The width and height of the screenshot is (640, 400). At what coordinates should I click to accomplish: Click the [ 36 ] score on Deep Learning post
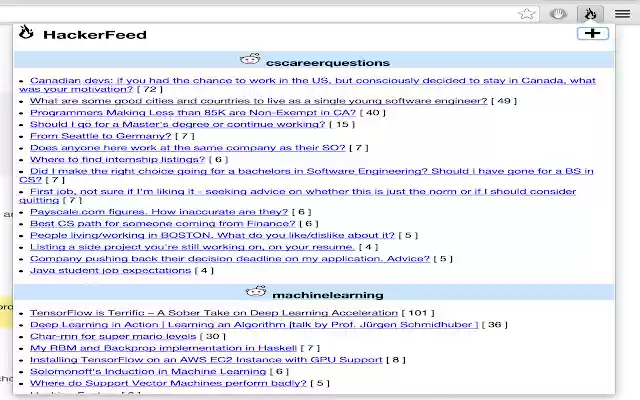click(x=495, y=325)
